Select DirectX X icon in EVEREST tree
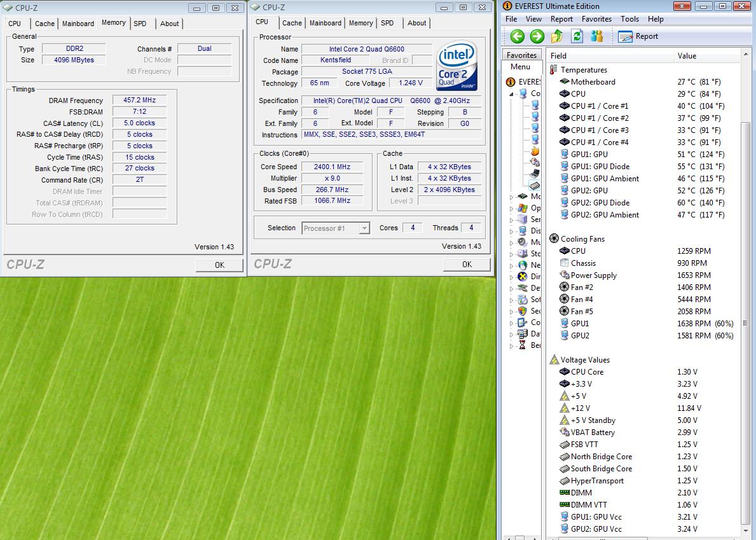Viewport: 756px width, 540px height. (x=522, y=277)
